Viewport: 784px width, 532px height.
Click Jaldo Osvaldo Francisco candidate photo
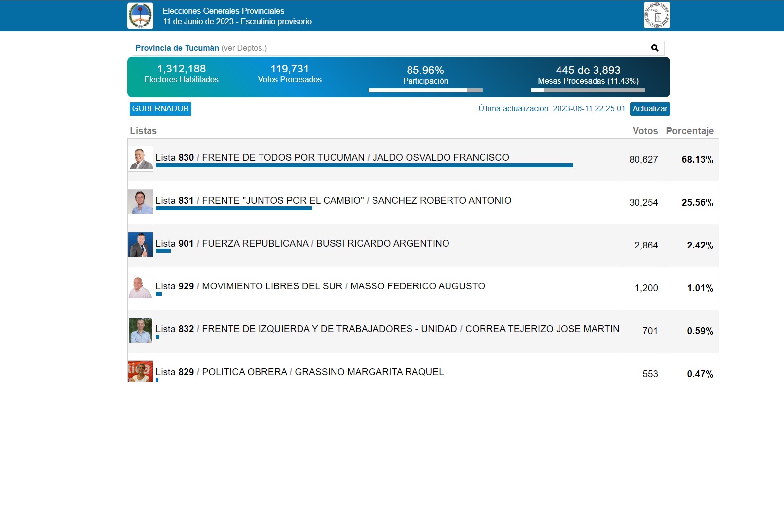[x=141, y=159]
